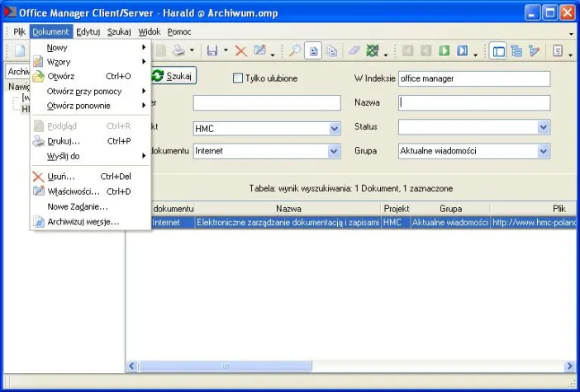This screenshot has width=580, height=392.
Task: Click the red X delete toolbar icon
Action: [240, 51]
